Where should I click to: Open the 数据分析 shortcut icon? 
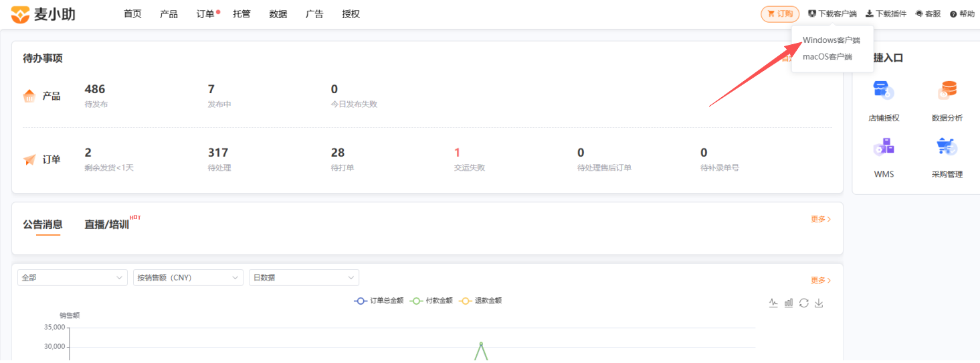[x=947, y=90]
